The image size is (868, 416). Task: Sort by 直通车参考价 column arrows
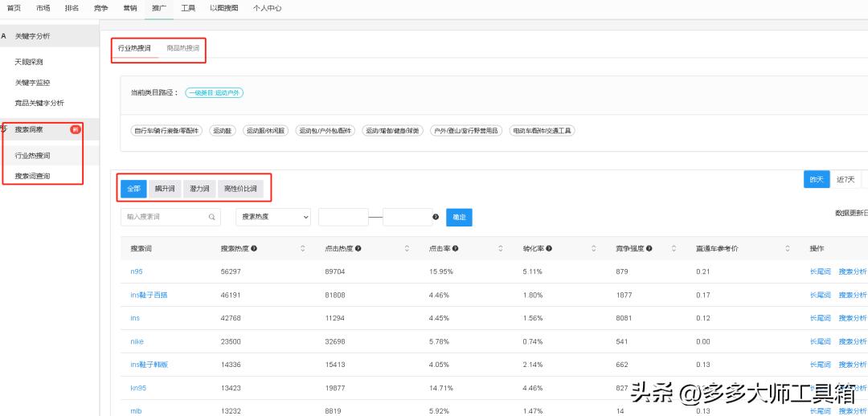(x=779, y=249)
